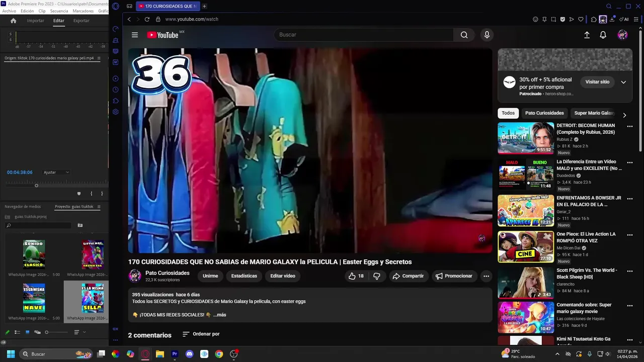The image size is (644, 362).
Task: Open Scott Pilgrim Vs. The World thumbnail
Action: 526,283
